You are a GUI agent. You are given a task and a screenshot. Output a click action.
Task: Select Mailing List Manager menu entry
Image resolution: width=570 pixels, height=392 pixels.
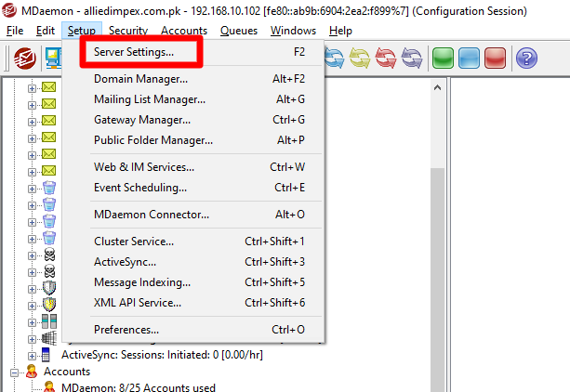click(150, 99)
